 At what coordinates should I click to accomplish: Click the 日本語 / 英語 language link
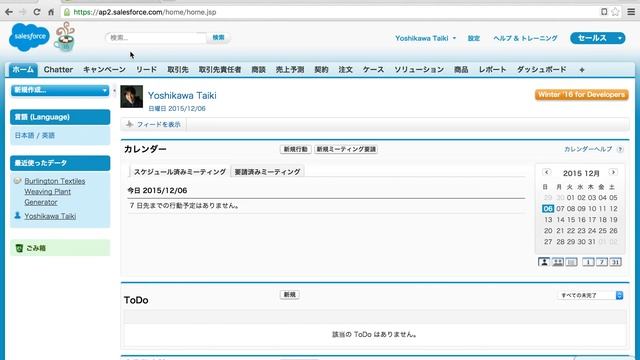(35, 136)
